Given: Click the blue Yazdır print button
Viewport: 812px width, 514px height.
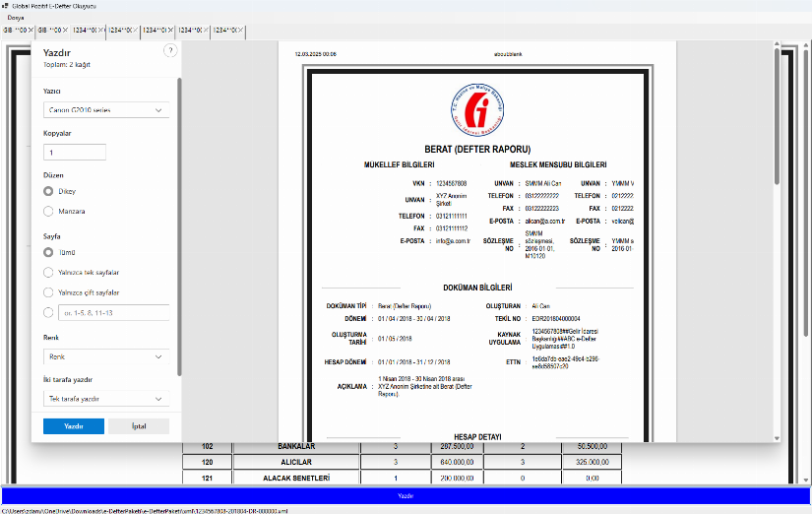Looking at the screenshot, I should click(x=74, y=426).
